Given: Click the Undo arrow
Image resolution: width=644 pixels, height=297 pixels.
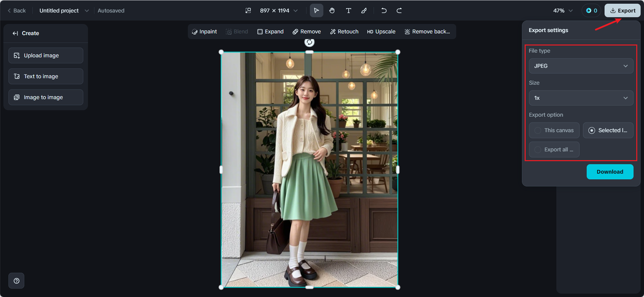Looking at the screenshot, I should pos(384,11).
